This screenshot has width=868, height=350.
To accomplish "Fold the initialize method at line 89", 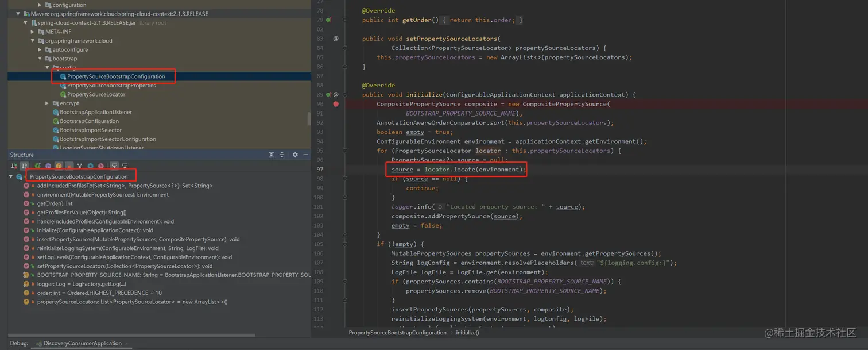I will coord(345,95).
